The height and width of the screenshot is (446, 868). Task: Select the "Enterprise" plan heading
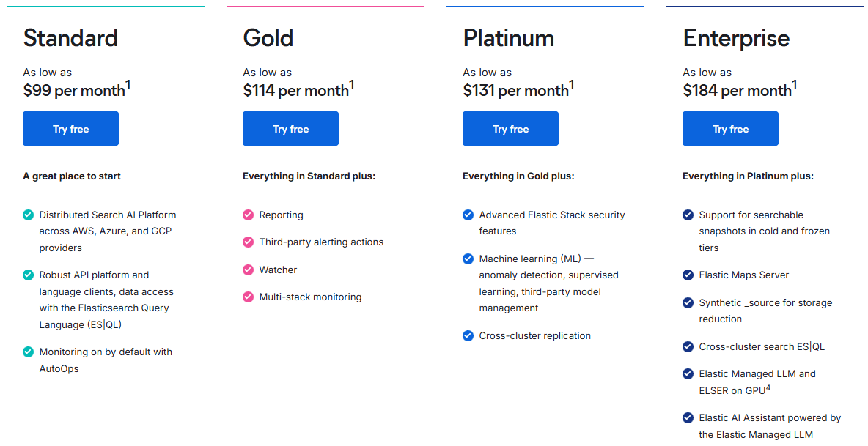coord(736,37)
